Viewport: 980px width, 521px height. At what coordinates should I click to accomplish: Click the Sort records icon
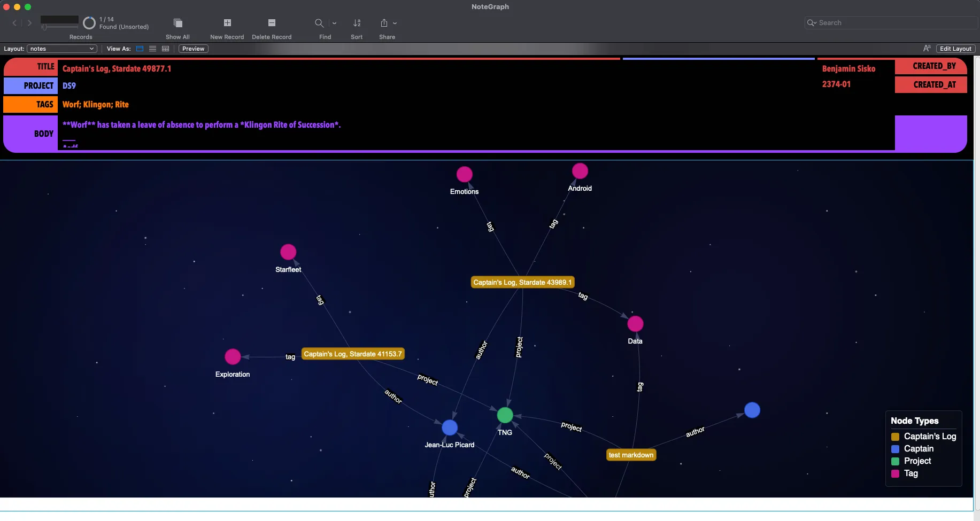pyautogui.click(x=357, y=23)
